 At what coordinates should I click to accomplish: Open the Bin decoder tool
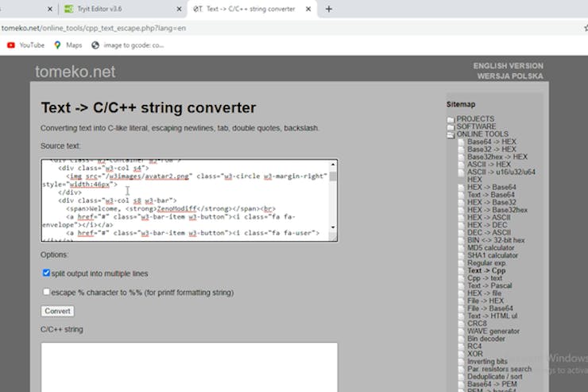pos(486,339)
